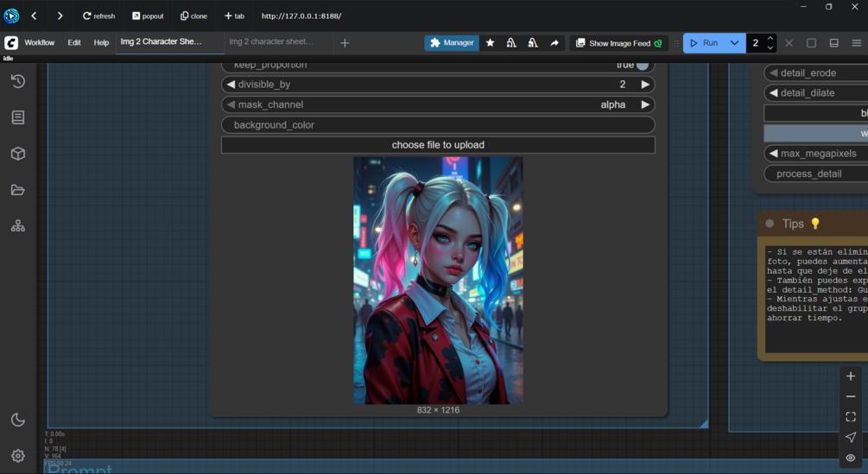Expand the Run options dropdown arrow
This screenshot has height=474, width=868.
coord(735,42)
